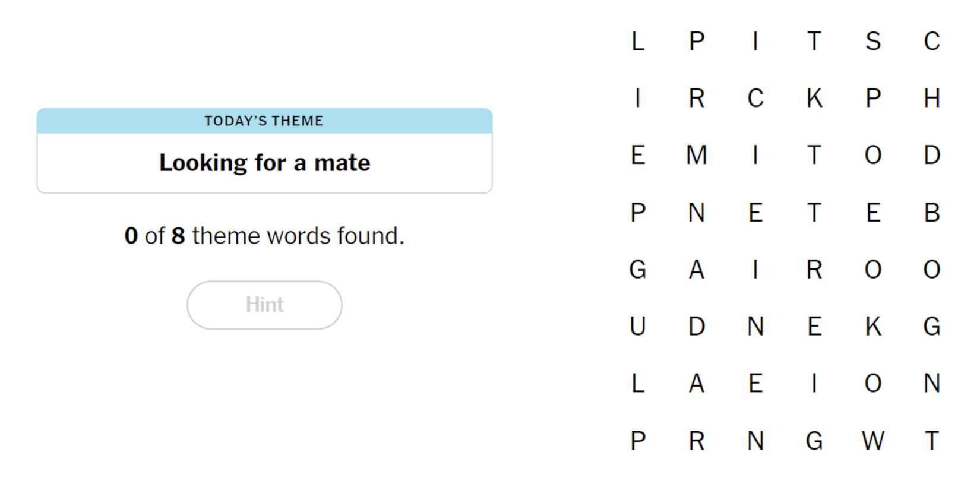Pick the letter B in the grid
The image size is (980, 490).
point(931,213)
